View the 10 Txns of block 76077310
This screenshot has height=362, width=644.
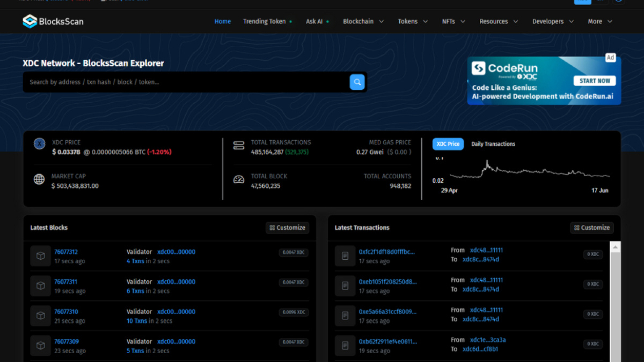pyautogui.click(x=137, y=321)
